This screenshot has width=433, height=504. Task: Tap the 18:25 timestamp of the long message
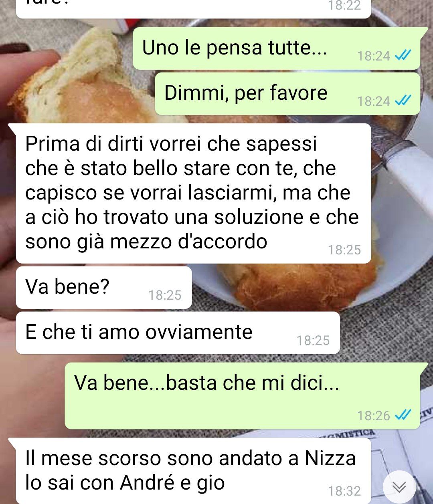pyautogui.click(x=344, y=250)
